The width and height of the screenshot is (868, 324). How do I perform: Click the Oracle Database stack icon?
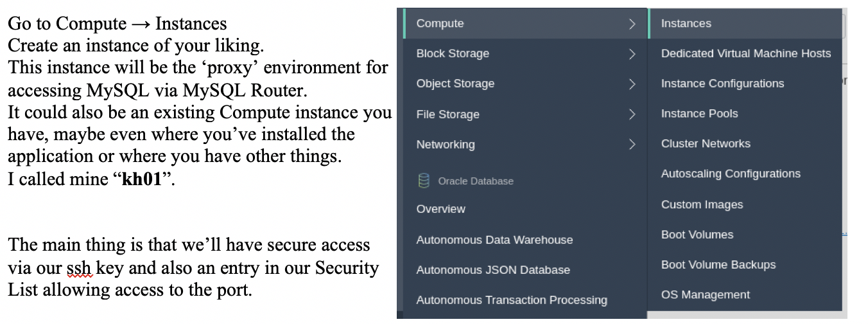pyautogui.click(x=424, y=181)
